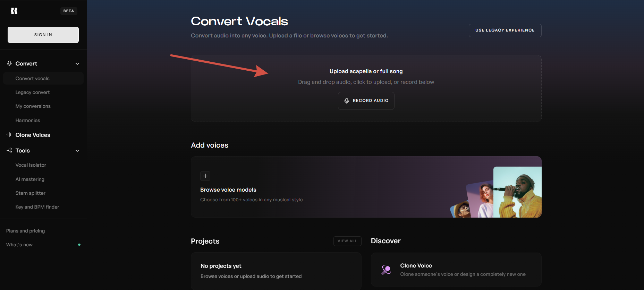Click the Kits logo icon in the sidebar
This screenshot has height=290, width=644.
(x=14, y=11)
